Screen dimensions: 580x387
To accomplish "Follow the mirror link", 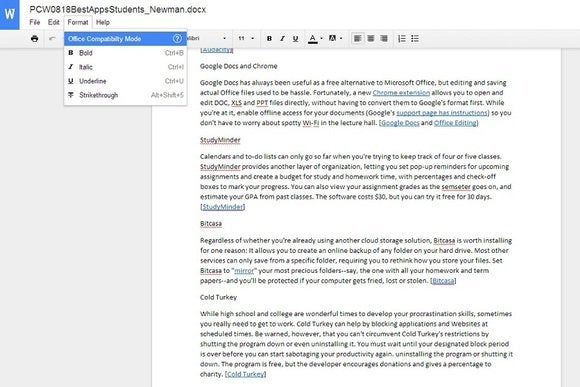I will (244, 271).
